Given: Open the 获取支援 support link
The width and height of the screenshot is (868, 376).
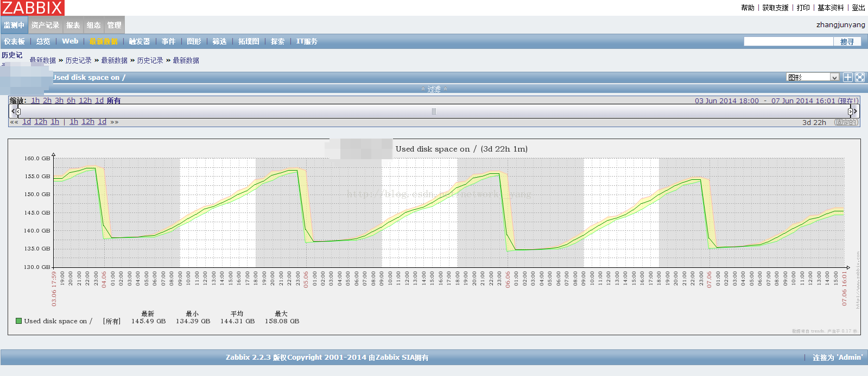Looking at the screenshot, I should pos(775,8).
